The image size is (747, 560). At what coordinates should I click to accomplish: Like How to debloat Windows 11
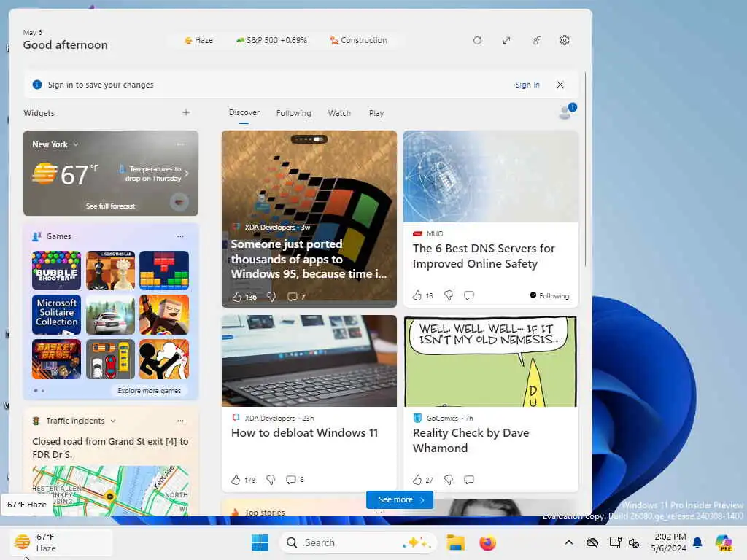(236, 480)
